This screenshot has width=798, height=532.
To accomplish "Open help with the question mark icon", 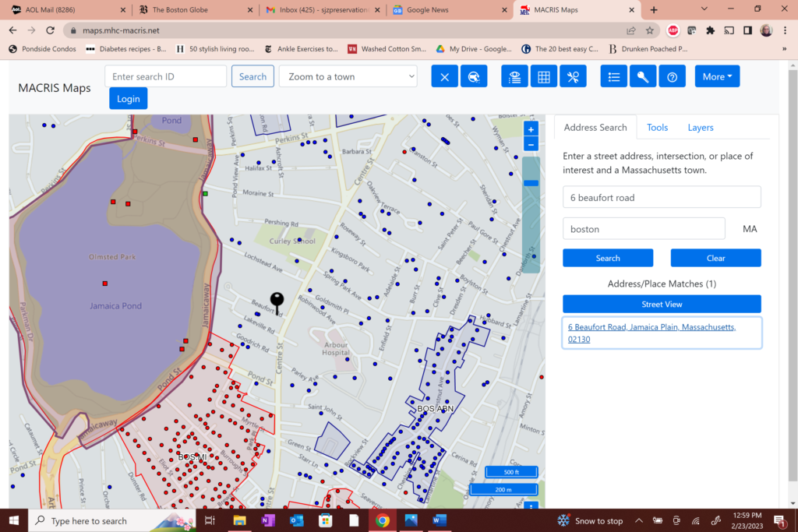I will point(672,76).
